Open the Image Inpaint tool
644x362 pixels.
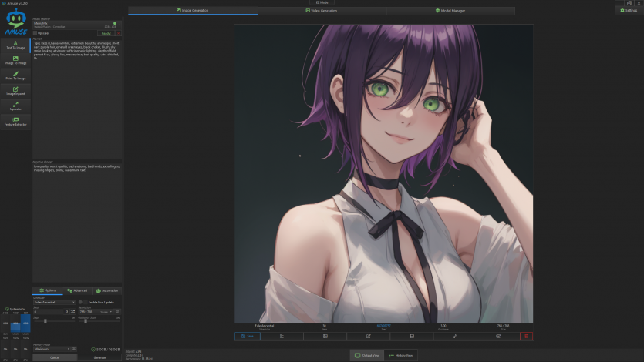coord(15,91)
